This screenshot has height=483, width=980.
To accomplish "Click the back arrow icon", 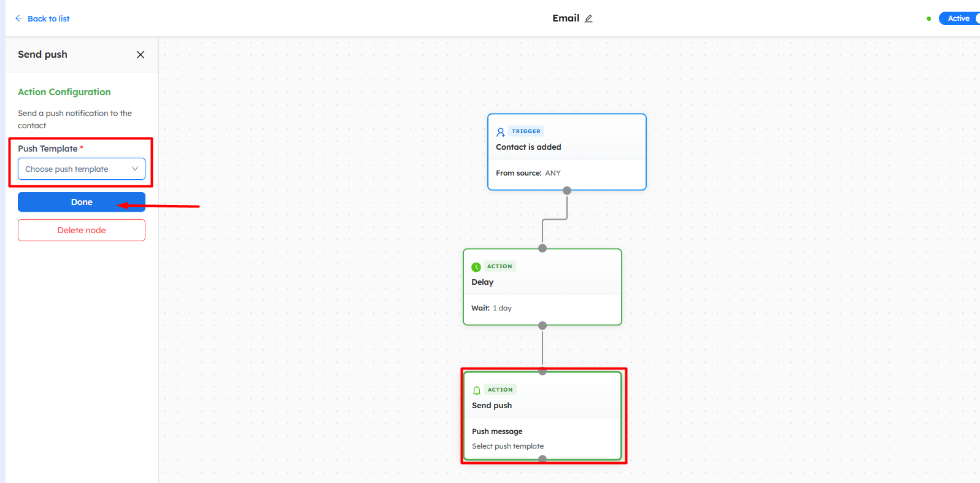I will (x=18, y=18).
